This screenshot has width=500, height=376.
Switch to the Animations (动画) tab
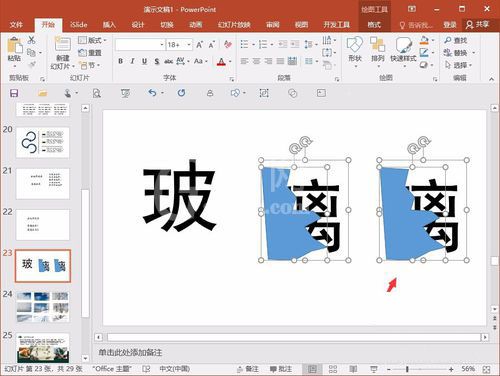point(196,25)
